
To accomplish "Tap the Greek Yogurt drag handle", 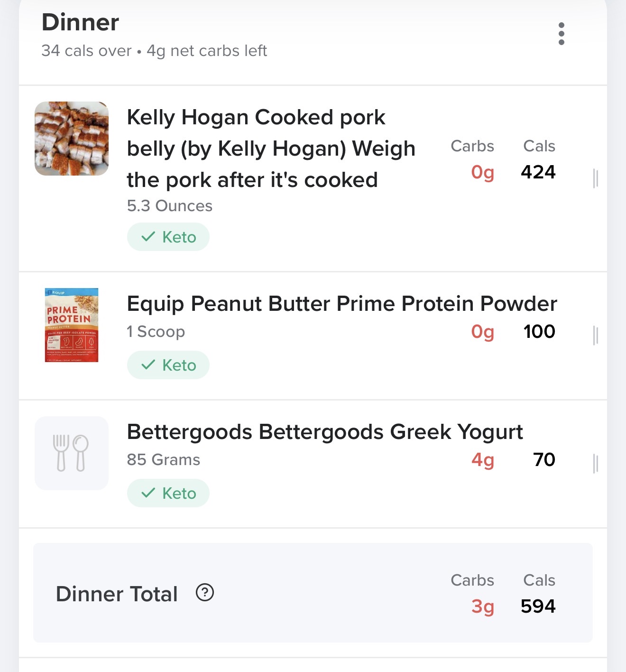I will 596,464.
